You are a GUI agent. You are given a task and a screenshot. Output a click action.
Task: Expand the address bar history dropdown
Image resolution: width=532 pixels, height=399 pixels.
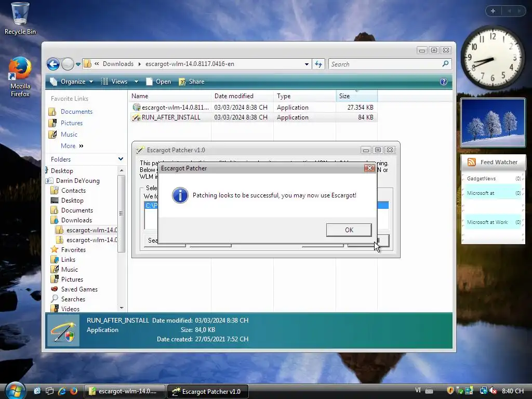(307, 64)
